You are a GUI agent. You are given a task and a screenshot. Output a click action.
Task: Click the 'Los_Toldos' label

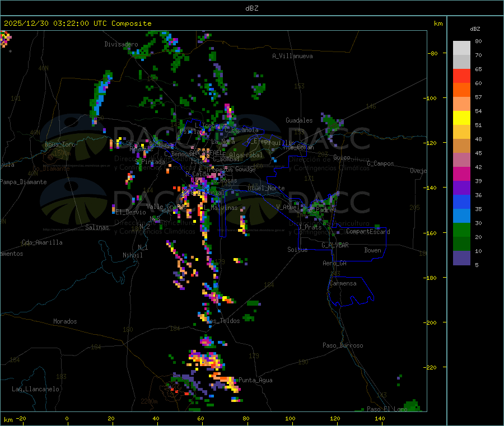pos(223,321)
